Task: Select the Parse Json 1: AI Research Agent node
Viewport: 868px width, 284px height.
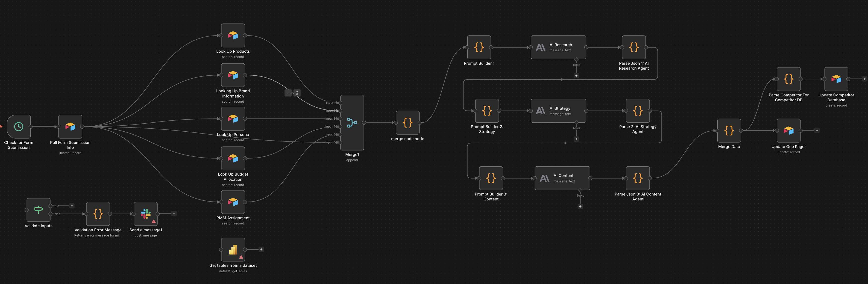Action: 634,48
